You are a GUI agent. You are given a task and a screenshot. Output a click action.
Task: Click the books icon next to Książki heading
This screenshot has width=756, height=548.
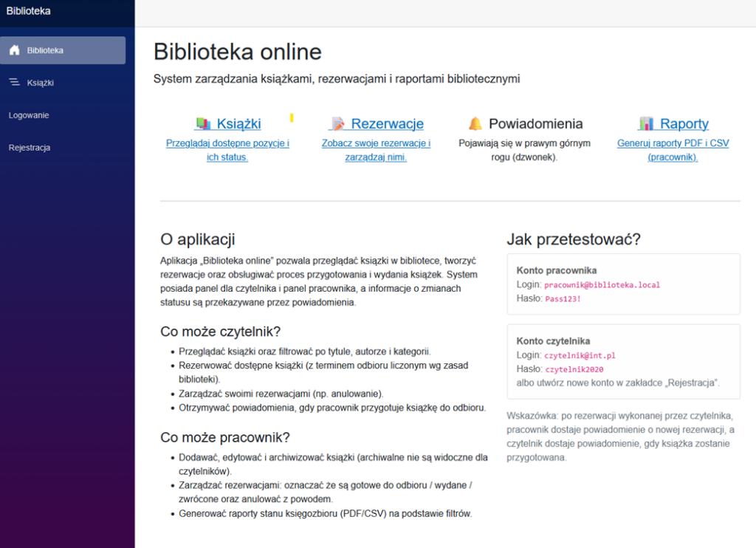click(x=203, y=124)
